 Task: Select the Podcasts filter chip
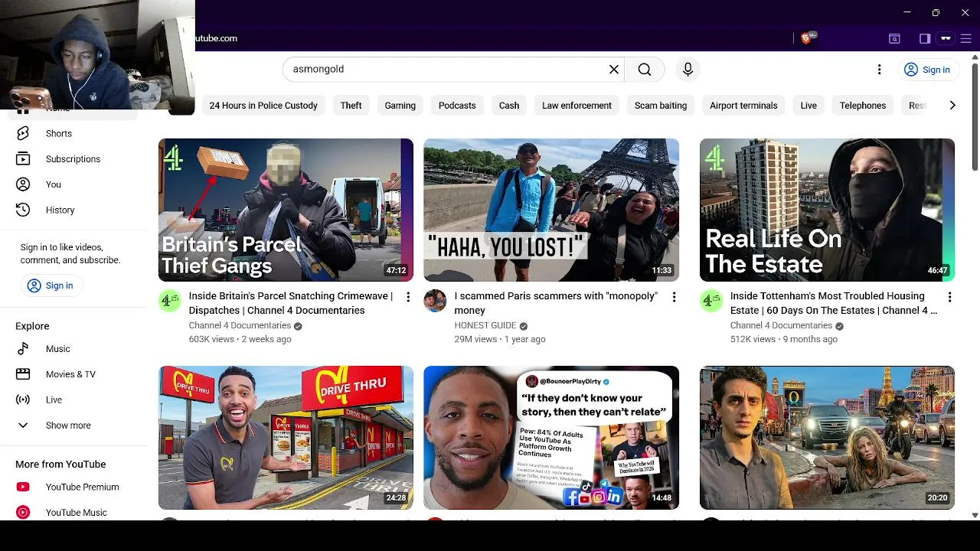457,106
